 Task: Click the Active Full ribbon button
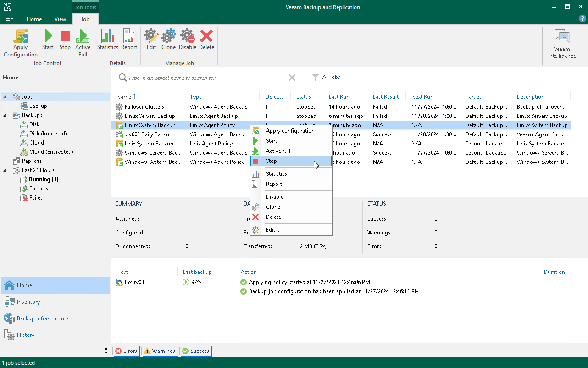tap(83, 43)
